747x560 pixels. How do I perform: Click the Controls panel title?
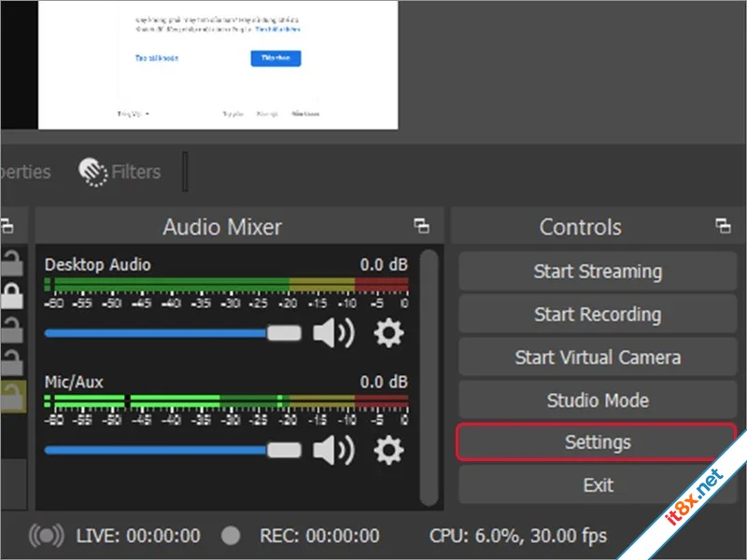[x=580, y=227]
